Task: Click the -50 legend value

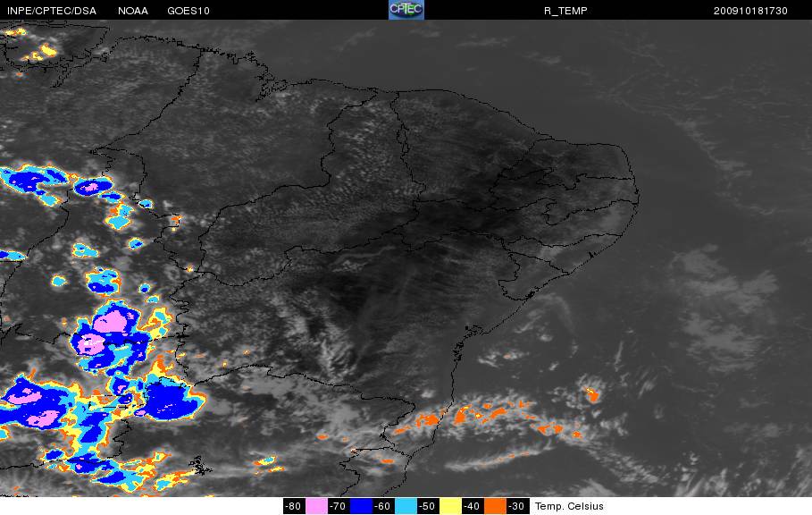Action: [428, 506]
